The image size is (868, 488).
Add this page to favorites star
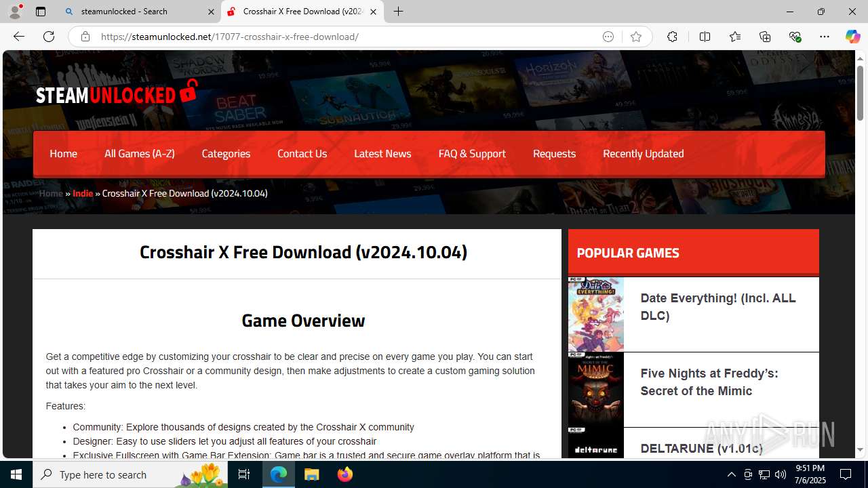click(635, 37)
